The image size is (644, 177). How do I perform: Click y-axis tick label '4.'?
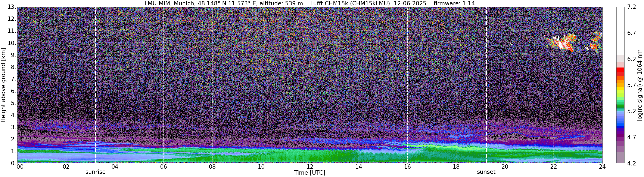(13, 115)
